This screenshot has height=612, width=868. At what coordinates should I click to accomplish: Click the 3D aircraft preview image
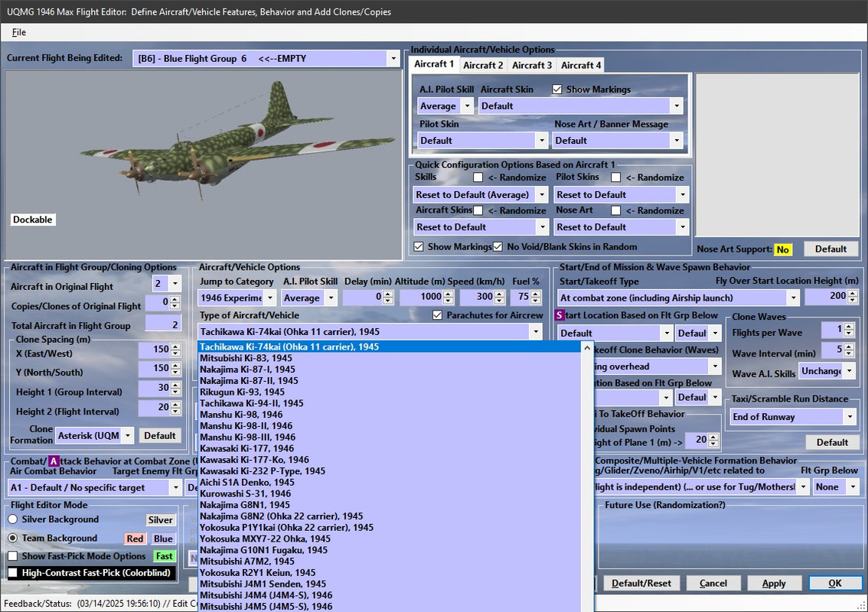tap(203, 165)
